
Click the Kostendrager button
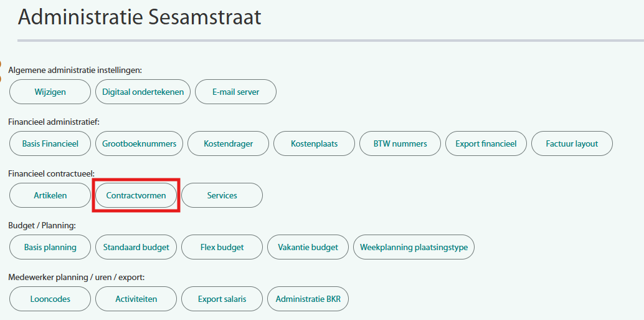(x=228, y=143)
